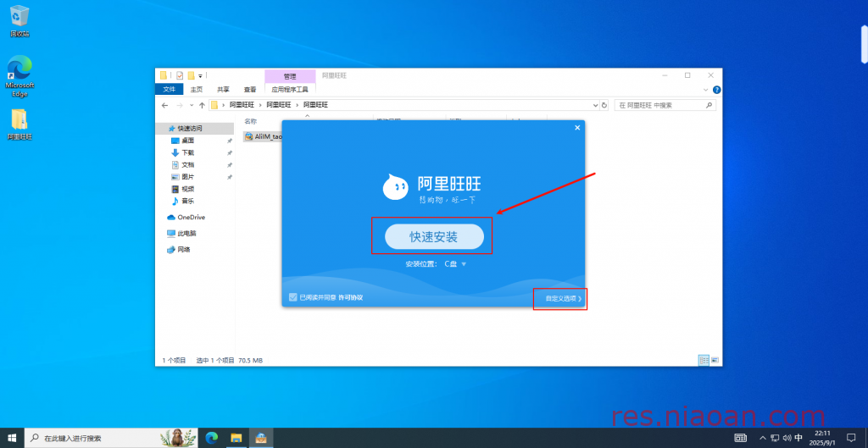Open the volume tray icon
This screenshot has height=448, width=868.
pos(787,438)
